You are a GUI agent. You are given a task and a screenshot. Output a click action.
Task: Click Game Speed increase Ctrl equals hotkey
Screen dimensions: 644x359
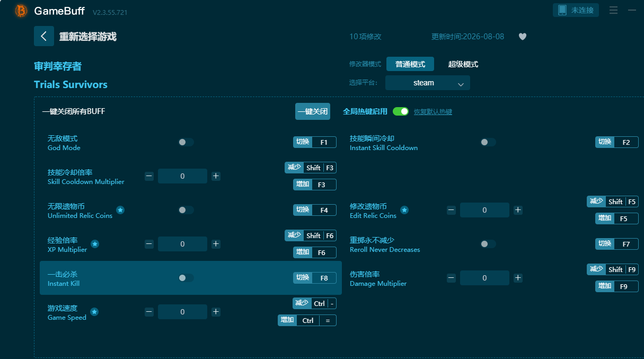tap(307, 320)
